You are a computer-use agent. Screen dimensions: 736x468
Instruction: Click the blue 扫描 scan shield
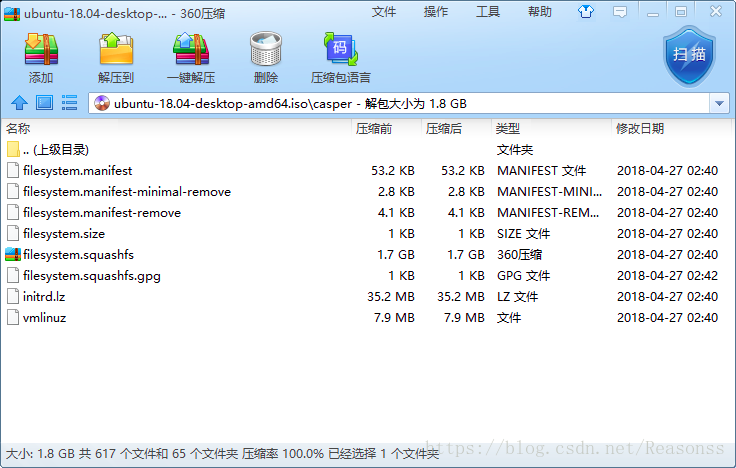tap(689, 56)
